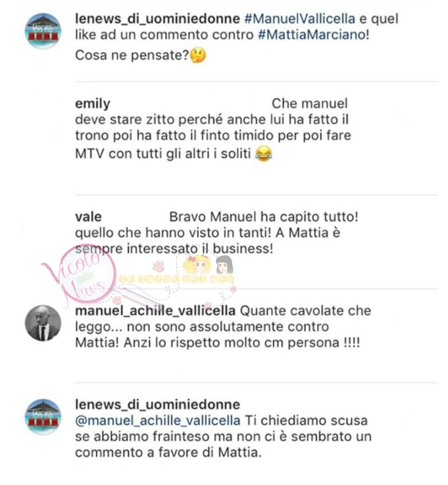Open manuel_achille_vallicella's grayscale profile picture
448x485 pixels.
coord(43,323)
